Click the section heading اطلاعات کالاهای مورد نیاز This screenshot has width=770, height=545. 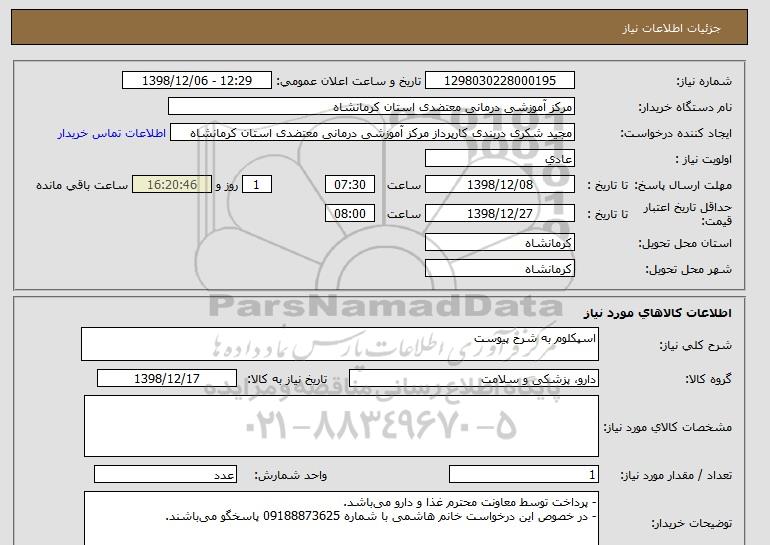[658, 313]
